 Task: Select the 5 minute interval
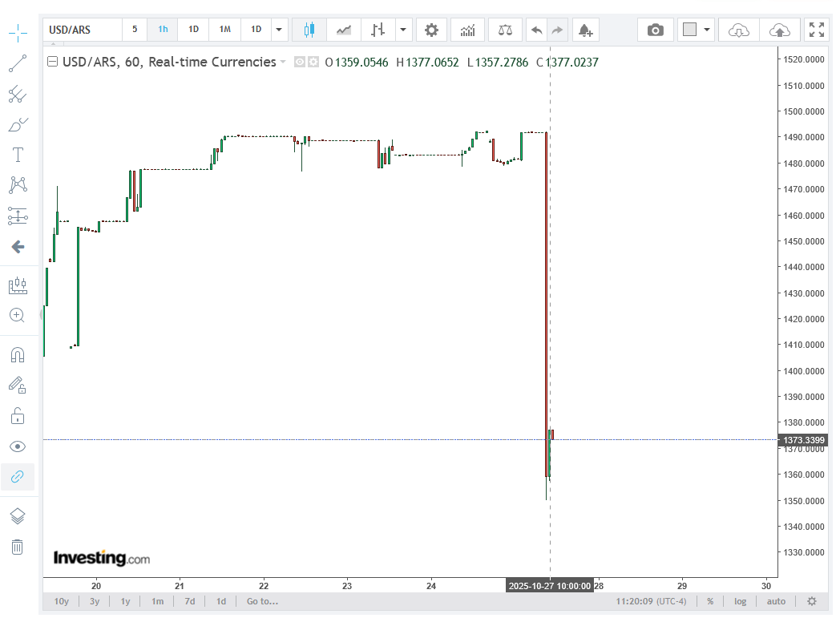point(135,30)
